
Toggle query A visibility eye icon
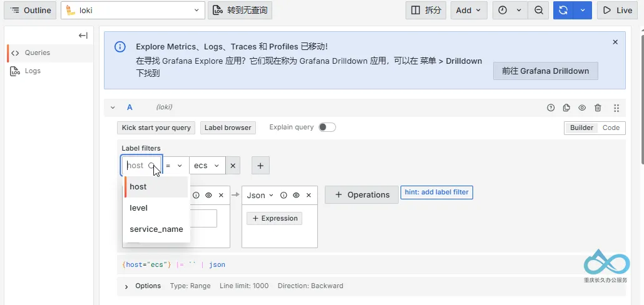pyautogui.click(x=582, y=108)
